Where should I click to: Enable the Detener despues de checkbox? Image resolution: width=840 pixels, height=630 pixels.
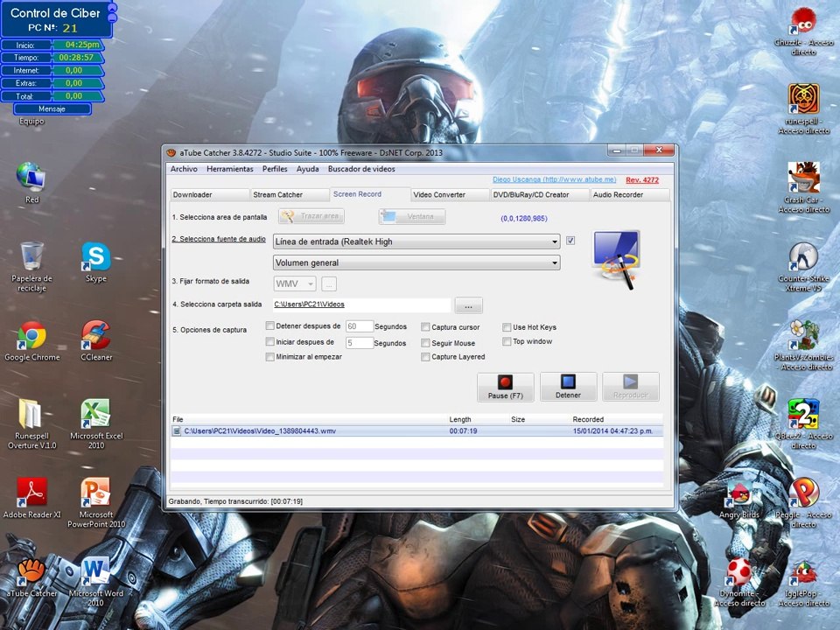coord(270,325)
